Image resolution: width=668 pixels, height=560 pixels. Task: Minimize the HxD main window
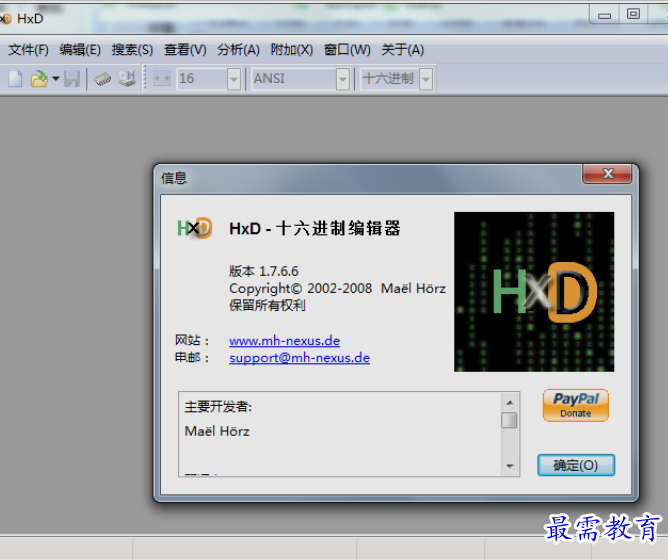point(604,15)
